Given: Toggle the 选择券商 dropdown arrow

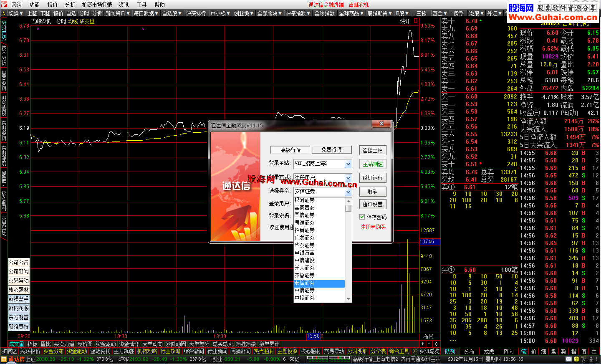Looking at the screenshot, I should click(348, 192).
